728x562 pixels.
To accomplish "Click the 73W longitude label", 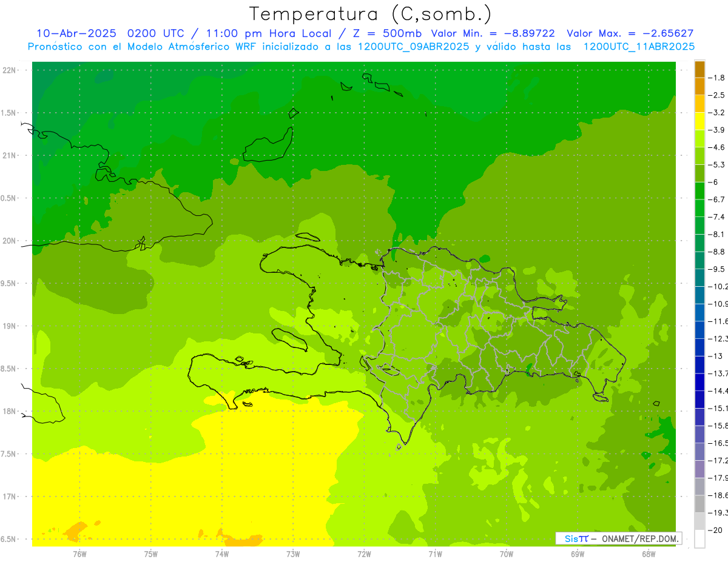I will 293,554.
